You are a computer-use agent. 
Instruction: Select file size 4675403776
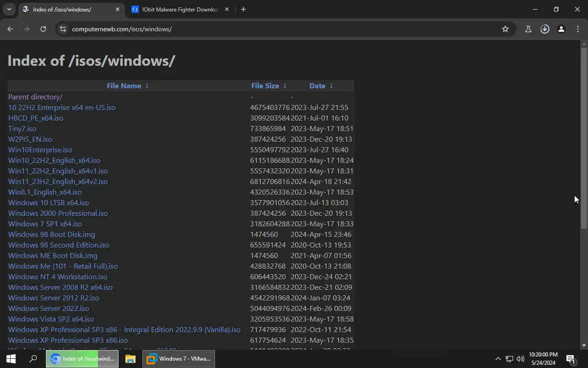pyautogui.click(x=270, y=107)
